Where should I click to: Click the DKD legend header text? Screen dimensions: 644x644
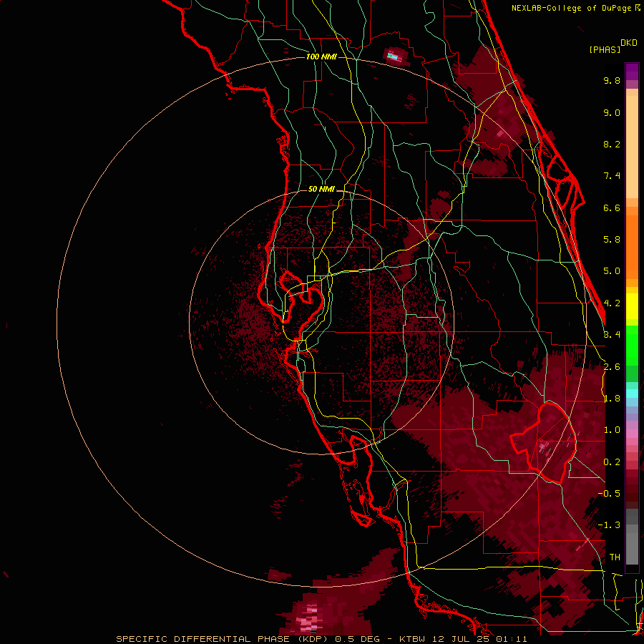point(629,43)
